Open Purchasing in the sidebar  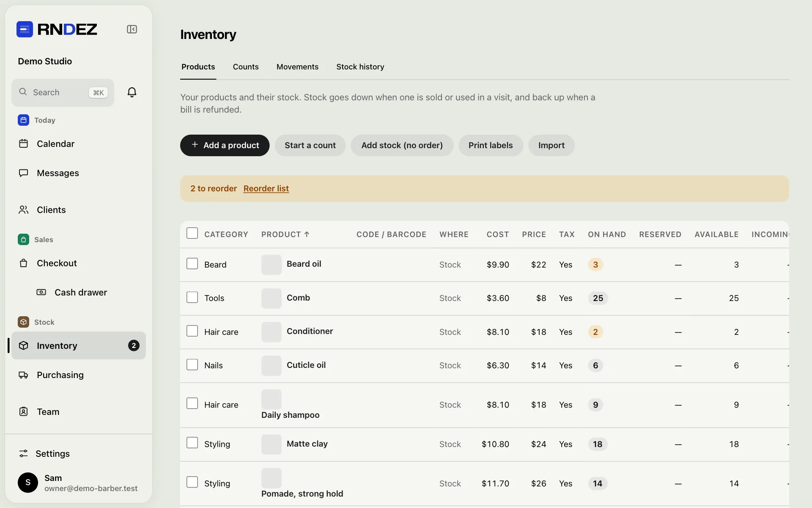point(79,375)
